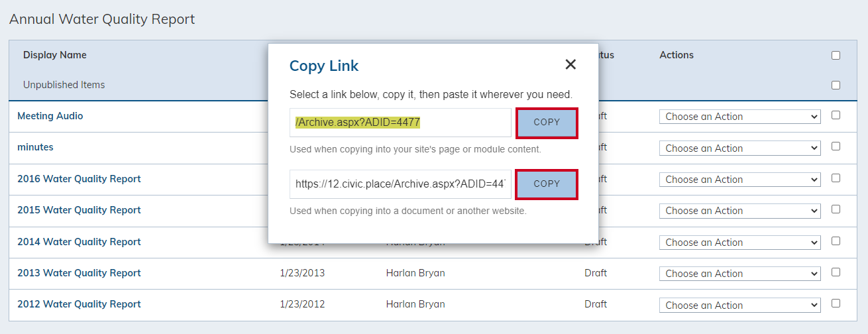
Task: Open the 2015 Water Quality Report
Action: coord(79,210)
